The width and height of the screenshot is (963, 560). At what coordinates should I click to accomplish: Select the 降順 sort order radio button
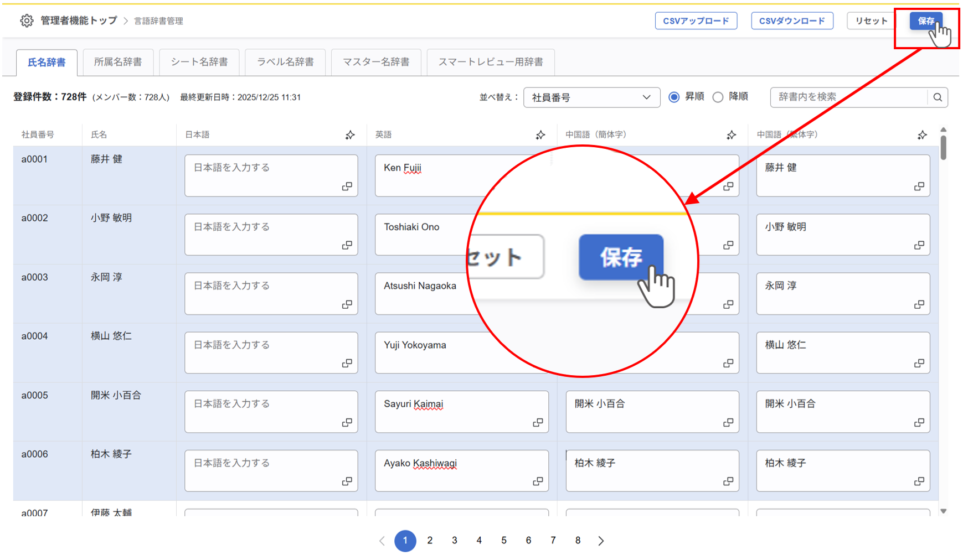718,96
